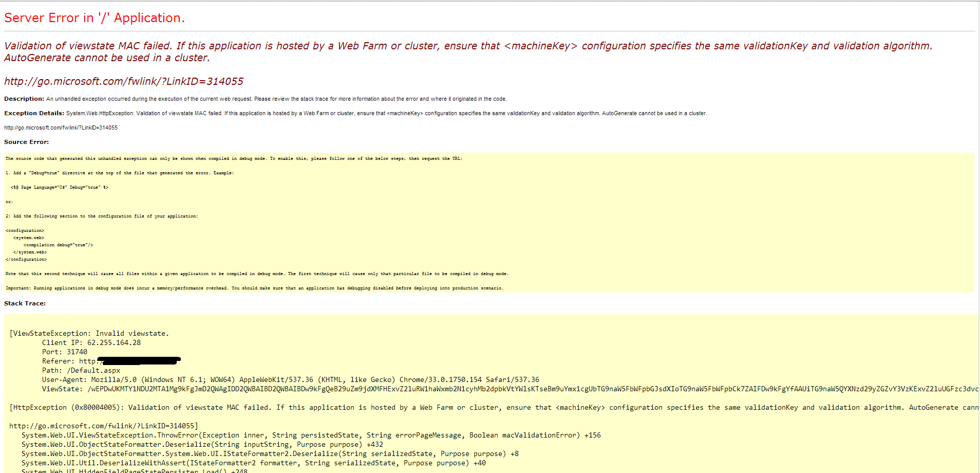The height and width of the screenshot is (473, 980).
Task: Click the red italic go.microsoft.com fwlink URL
Action: pos(124,81)
